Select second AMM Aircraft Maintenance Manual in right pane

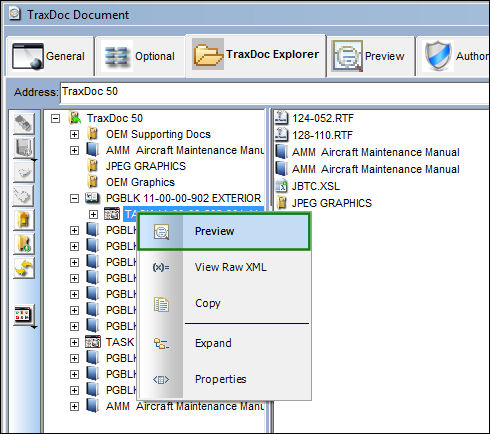(376, 169)
